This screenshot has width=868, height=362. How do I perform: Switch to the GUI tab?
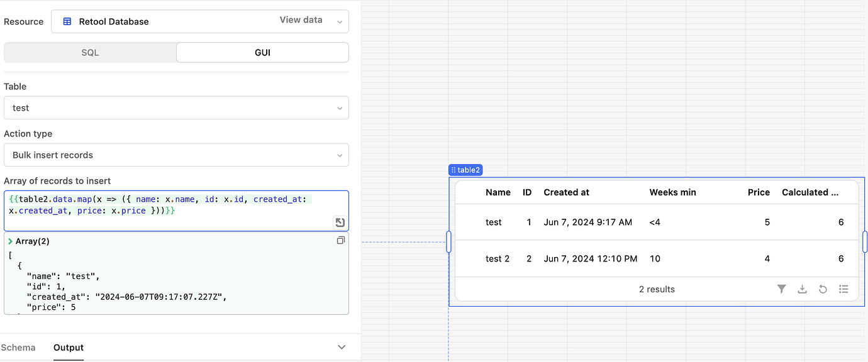[262, 52]
